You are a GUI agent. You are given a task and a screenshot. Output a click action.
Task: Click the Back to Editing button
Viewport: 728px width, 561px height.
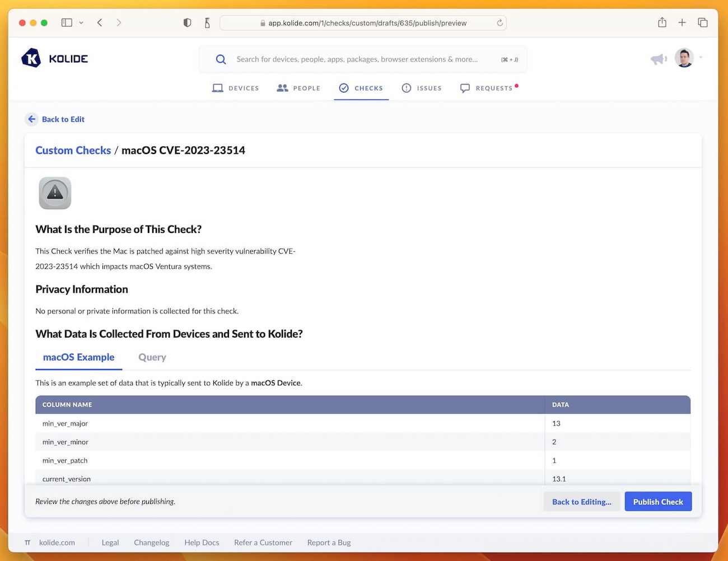pos(581,501)
